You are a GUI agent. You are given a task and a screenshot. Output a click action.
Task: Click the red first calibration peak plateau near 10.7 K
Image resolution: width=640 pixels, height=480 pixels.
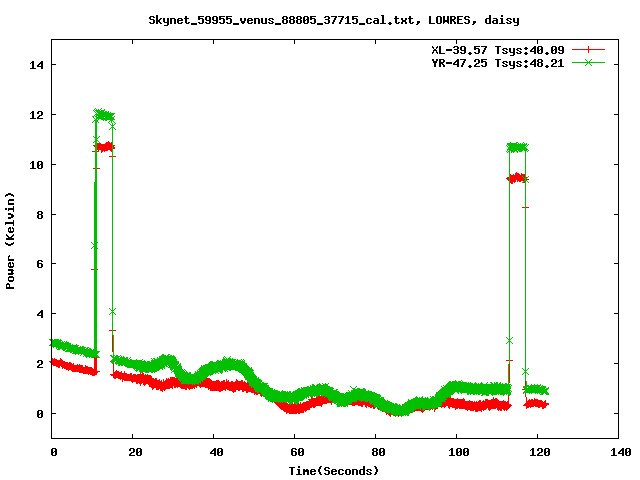pyautogui.click(x=104, y=147)
